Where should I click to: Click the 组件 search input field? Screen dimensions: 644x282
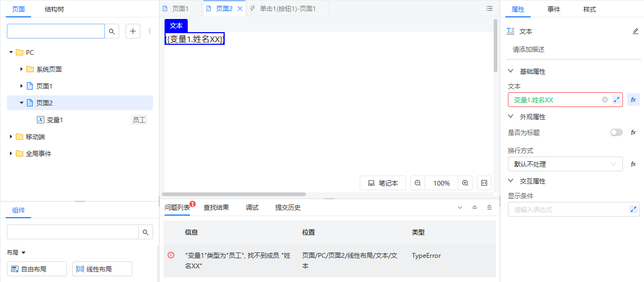73,232
